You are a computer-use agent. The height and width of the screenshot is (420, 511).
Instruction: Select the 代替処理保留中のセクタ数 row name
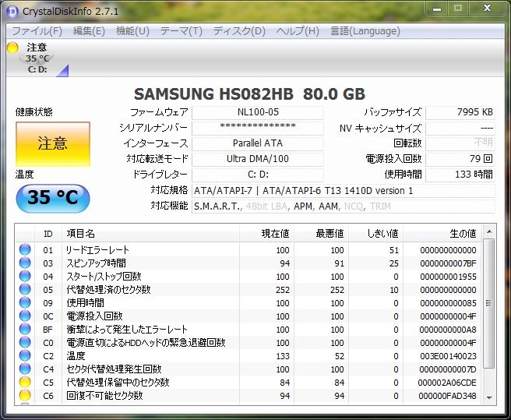click(x=118, y=383)
